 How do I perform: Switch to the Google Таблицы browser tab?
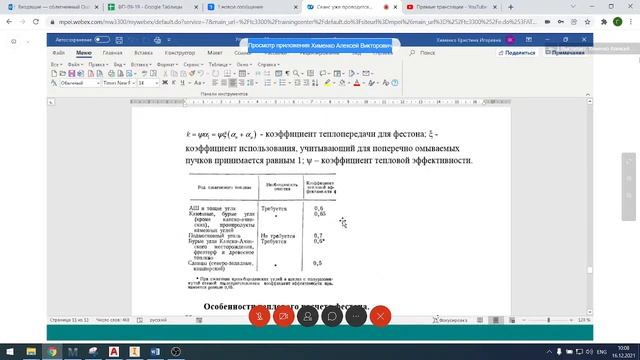(x=153, y=7)
